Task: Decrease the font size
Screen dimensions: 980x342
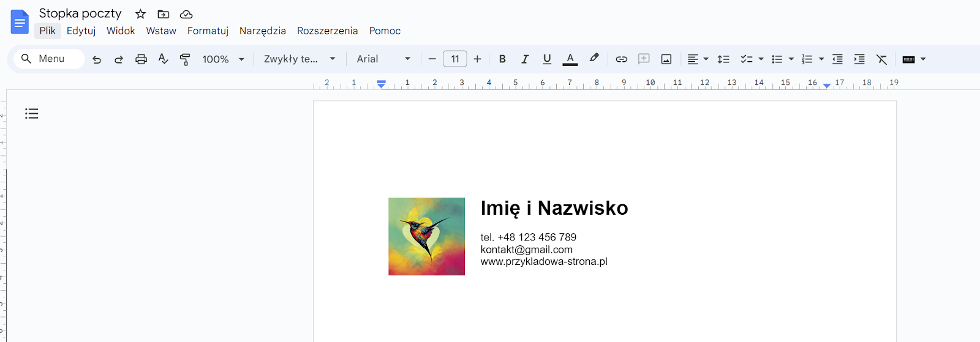Action: click(x=432, y=59)
